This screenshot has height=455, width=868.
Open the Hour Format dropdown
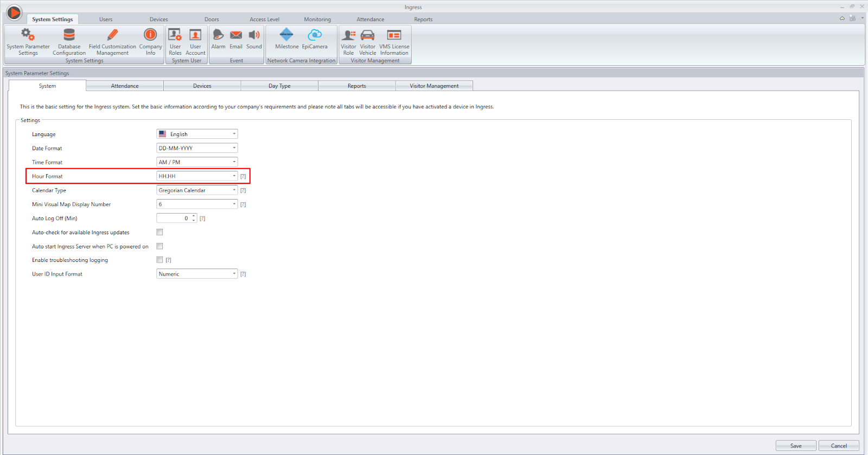pyautogui.click(x=197, y=176)
